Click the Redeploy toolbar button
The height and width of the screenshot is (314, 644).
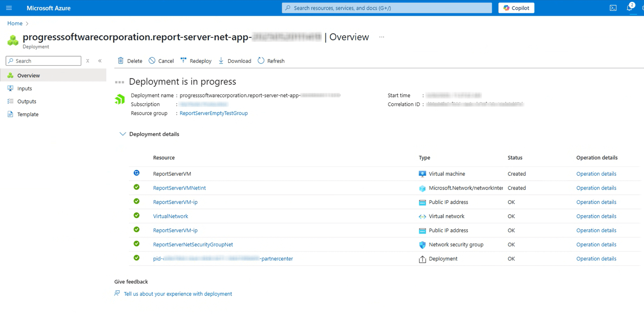[196, 61]
